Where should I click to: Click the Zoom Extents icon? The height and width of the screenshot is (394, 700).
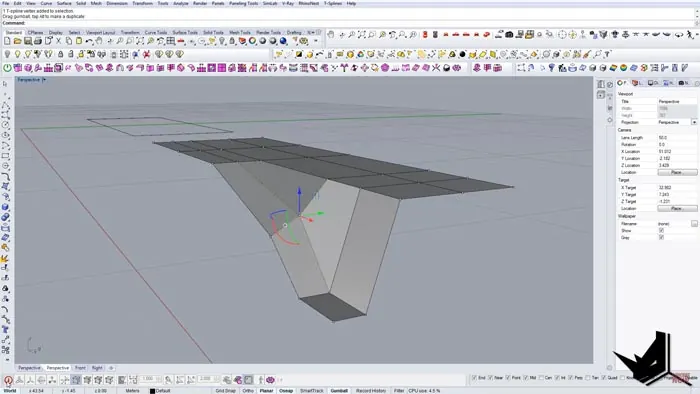(140, 41)
